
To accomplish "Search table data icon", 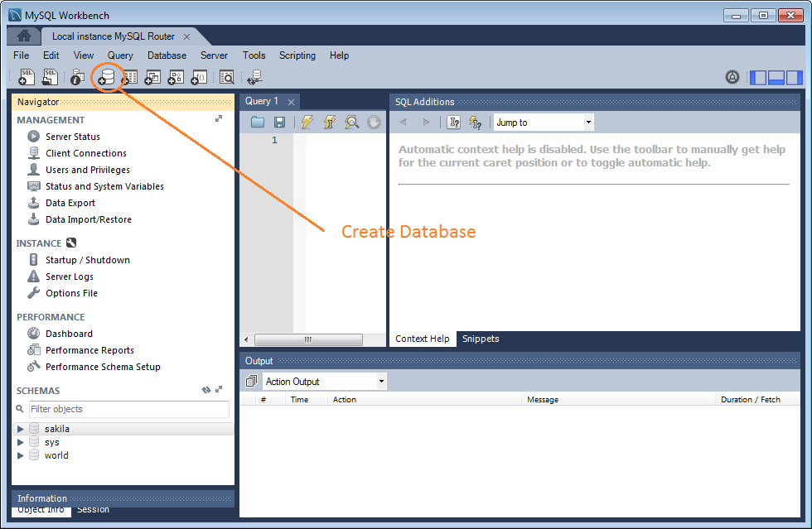I will [x=227, y=77].
